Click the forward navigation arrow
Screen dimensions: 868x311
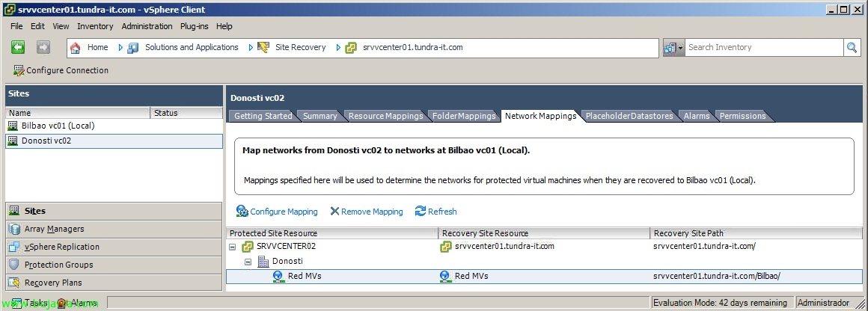(43, 48)
